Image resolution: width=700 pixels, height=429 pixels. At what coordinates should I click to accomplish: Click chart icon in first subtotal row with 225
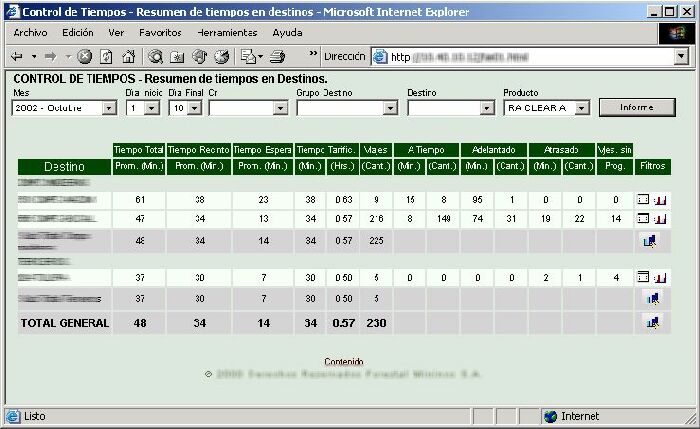tap(652, 241)
